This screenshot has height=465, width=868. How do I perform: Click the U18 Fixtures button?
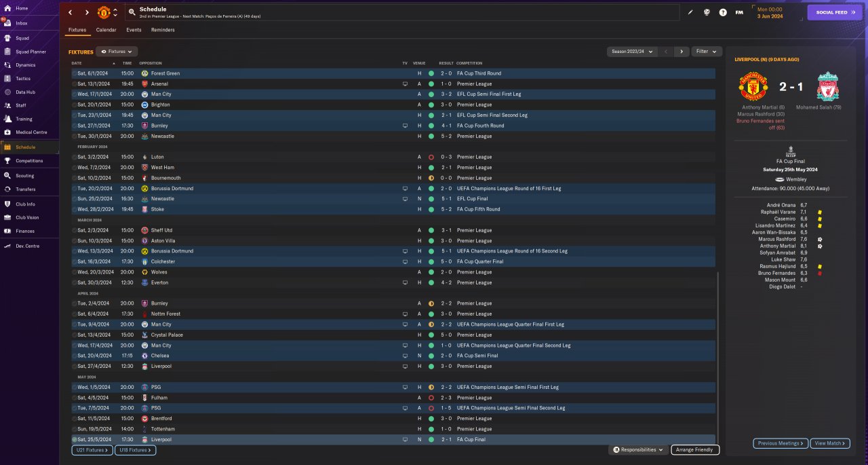136,450
